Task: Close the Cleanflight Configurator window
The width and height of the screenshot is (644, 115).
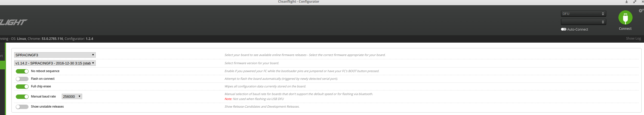Action: (642, 2)
